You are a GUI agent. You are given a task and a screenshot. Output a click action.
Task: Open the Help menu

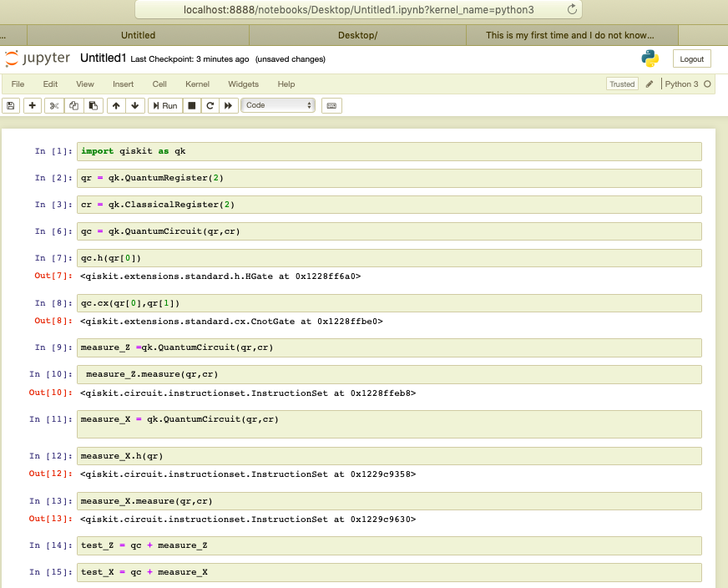[x=286, y=84]
